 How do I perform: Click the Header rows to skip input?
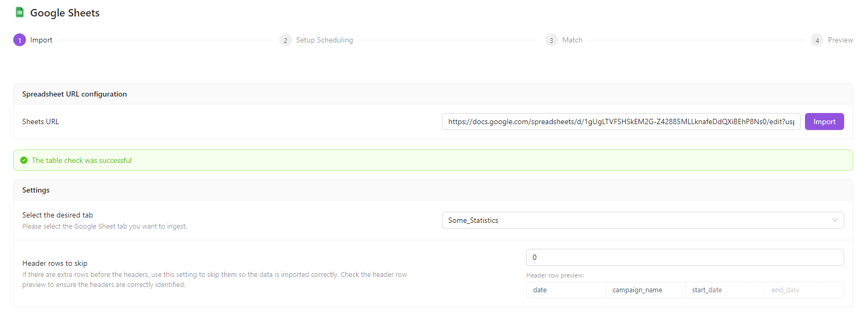tap(684, 257)
